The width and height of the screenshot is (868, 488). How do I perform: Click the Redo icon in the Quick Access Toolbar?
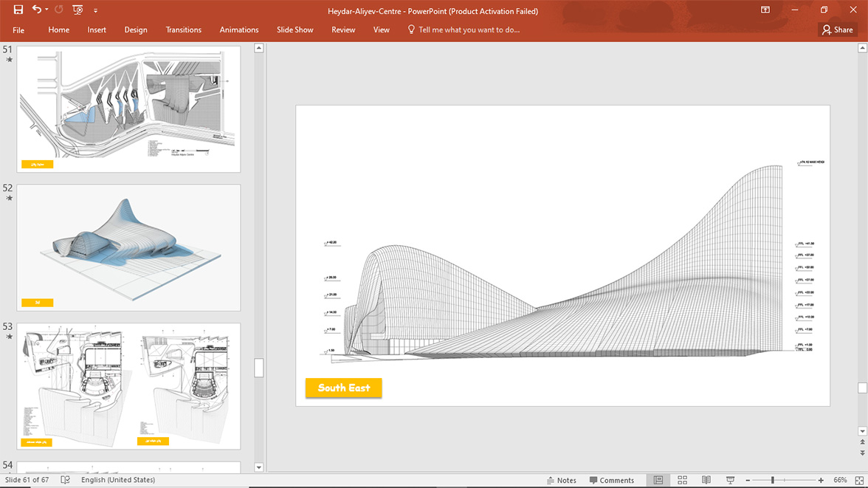coord(59,10)
